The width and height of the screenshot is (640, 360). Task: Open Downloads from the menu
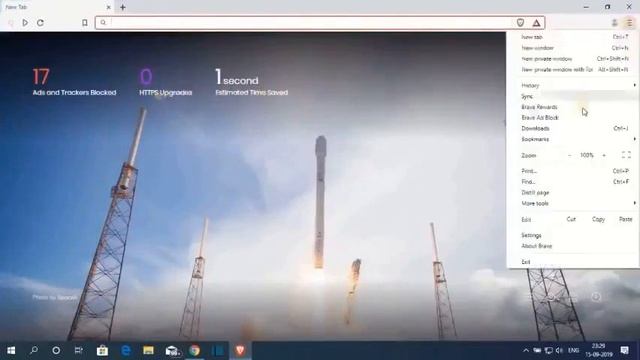pyautogui.click(x=573, y=129)
